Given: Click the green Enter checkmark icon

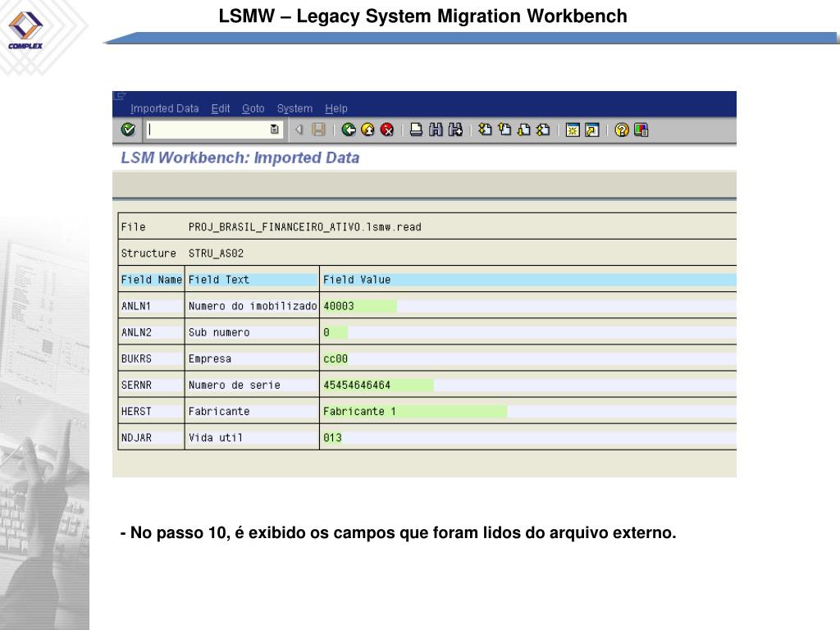Looking at the screenshot, I should pyautogui.click(x=128, y=130).
